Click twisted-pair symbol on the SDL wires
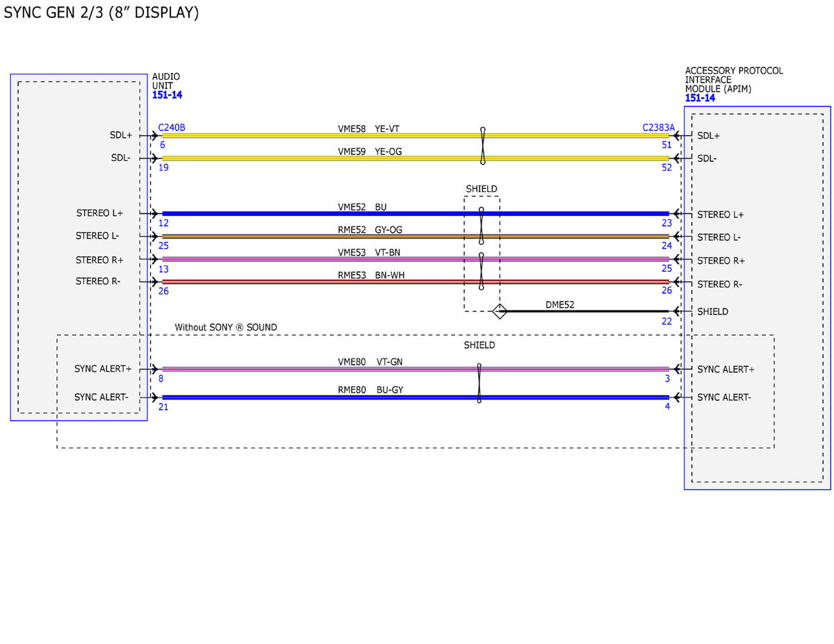The image size is (834, 644). pos(482,146)
